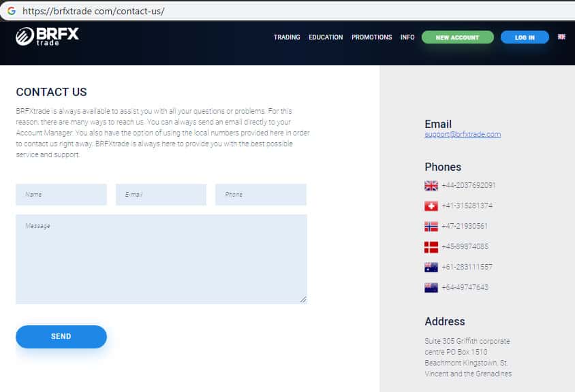This screenshot has height=392, width=575.
Task: Open the support@brfxtrade.com email link
Action: (463, 135)
